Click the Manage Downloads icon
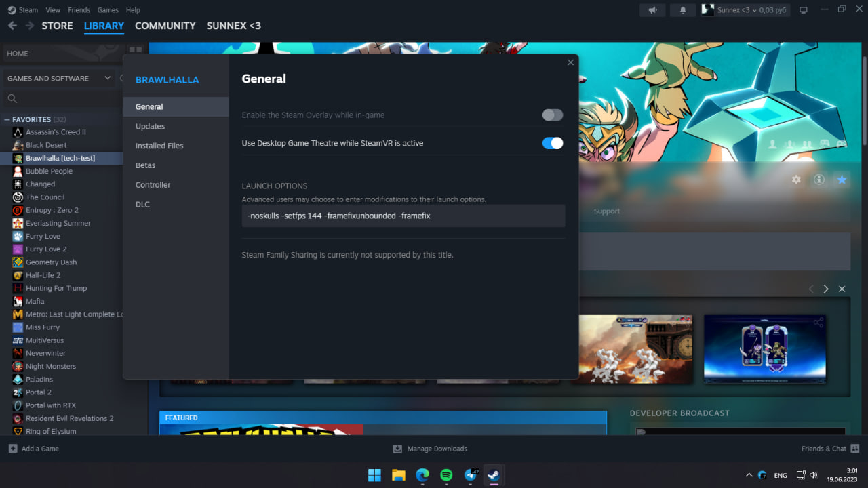Screen dimensions: 868x488 coord(398,449)
